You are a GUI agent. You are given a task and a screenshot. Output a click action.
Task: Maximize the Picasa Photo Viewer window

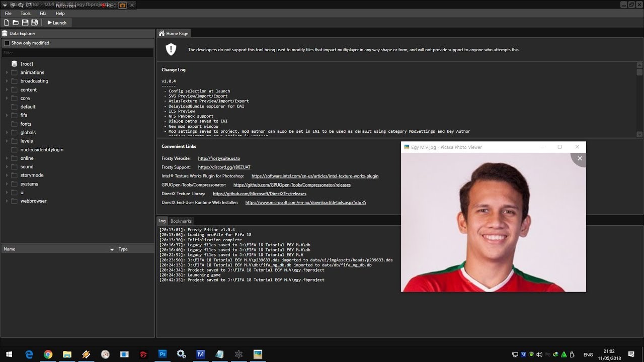click(x=559, y=147)
